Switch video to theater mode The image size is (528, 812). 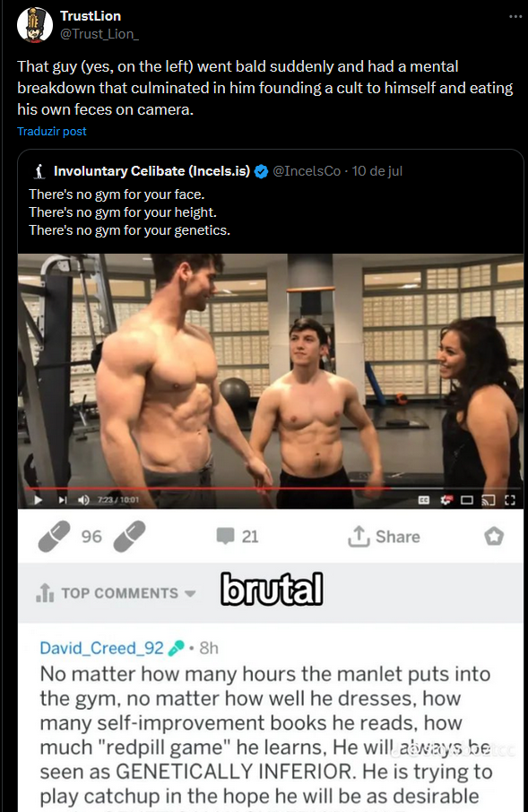(467, 500)
